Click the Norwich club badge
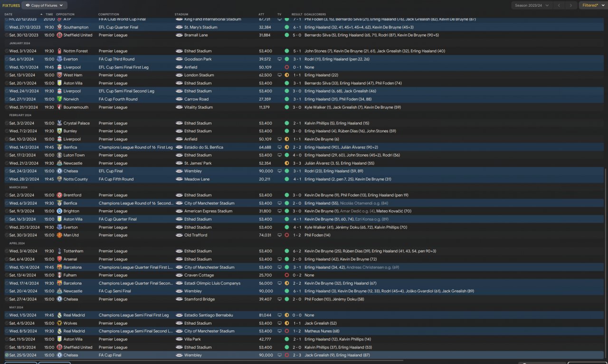 coord(59,99)
